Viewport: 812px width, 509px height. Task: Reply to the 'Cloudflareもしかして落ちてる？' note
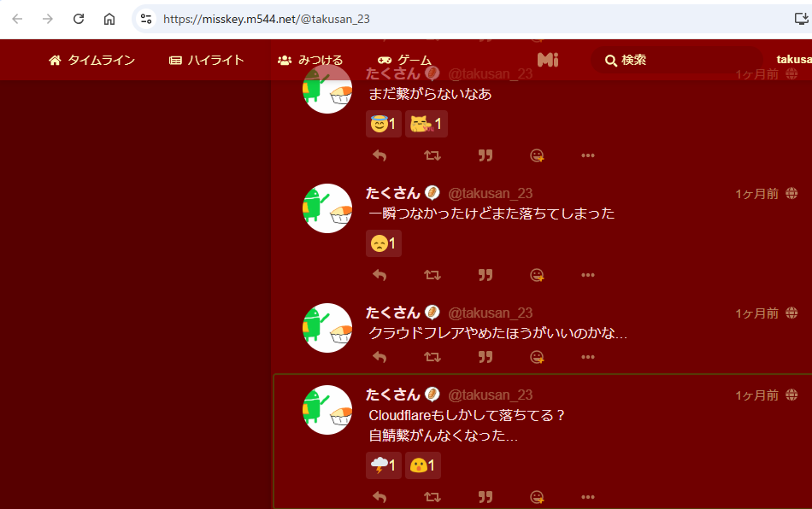coord(380,497)
